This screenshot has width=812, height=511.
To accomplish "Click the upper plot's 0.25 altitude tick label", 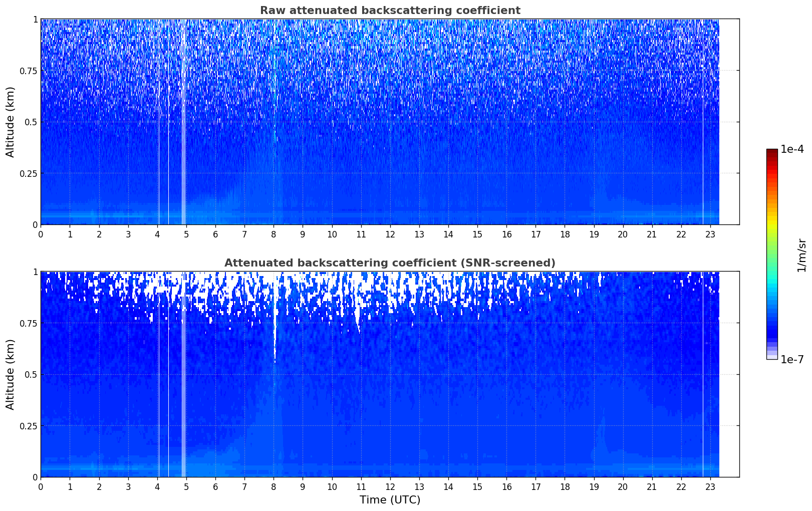I will click(x=29, y=173).
